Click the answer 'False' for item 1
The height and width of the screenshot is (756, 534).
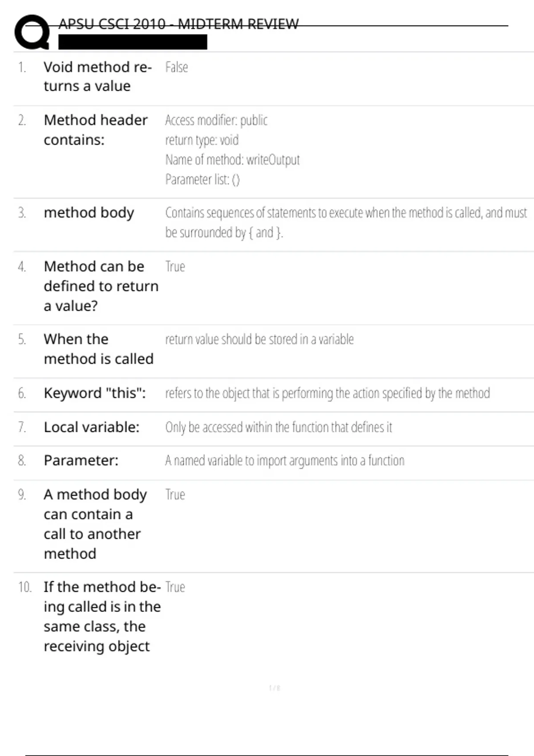pyautogui.click(x=177, y=67)
